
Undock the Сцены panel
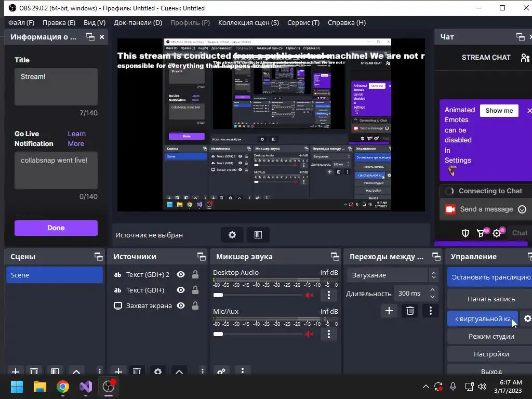pyautogui.click(x=98, y=257)
